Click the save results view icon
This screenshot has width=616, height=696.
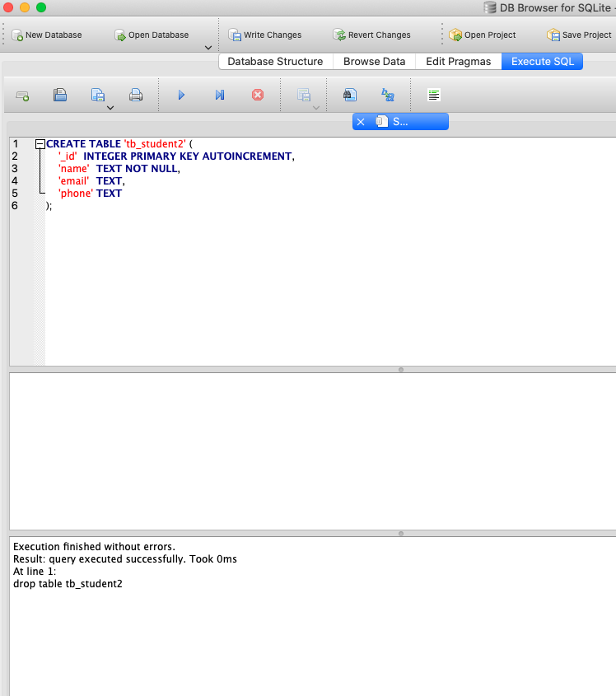point(304,95)
